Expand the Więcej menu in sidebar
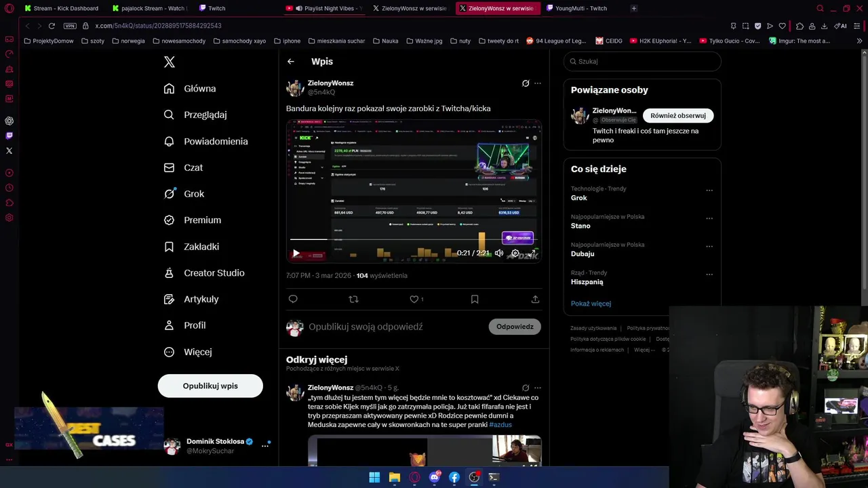This screenshot has width=868, height=488. coord(188,352)
